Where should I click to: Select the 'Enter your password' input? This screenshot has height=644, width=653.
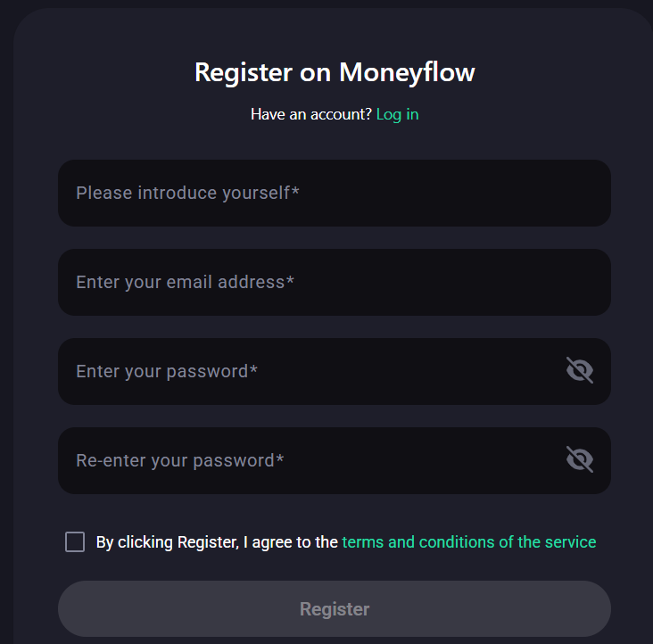(303, 371)
